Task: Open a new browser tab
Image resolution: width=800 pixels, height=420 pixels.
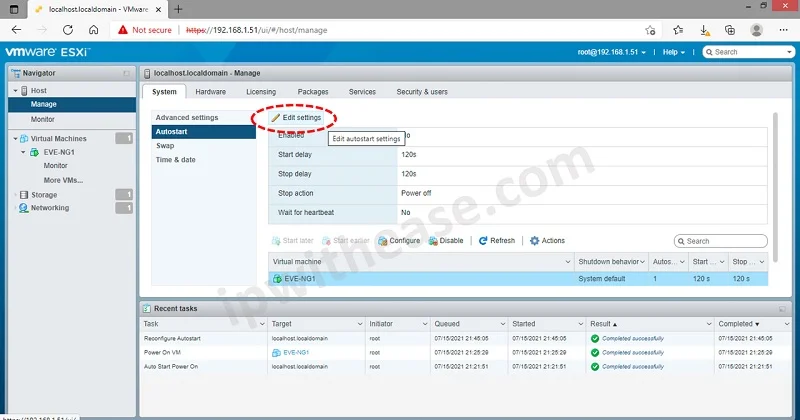Action: pyautogui.click(x=178, y=9)
